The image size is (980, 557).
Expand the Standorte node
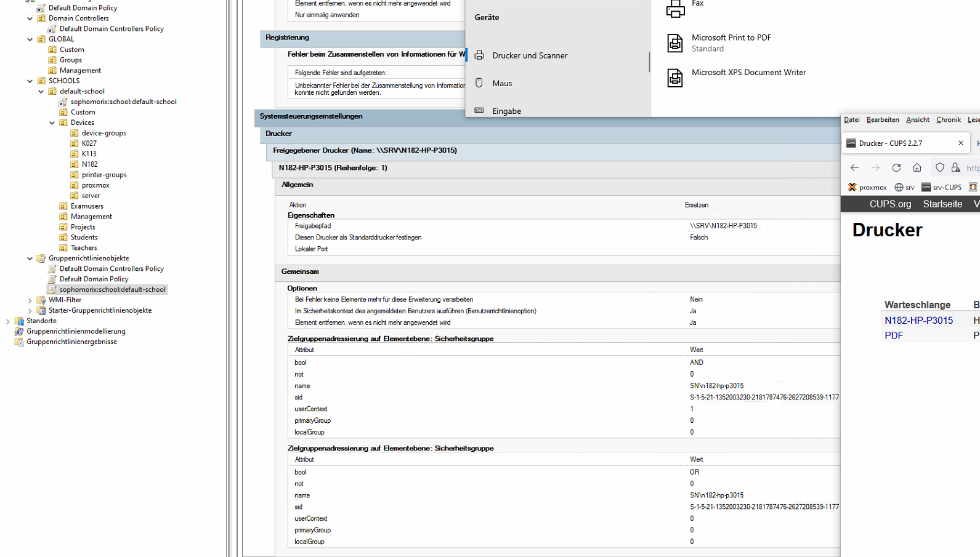point(8,321)
